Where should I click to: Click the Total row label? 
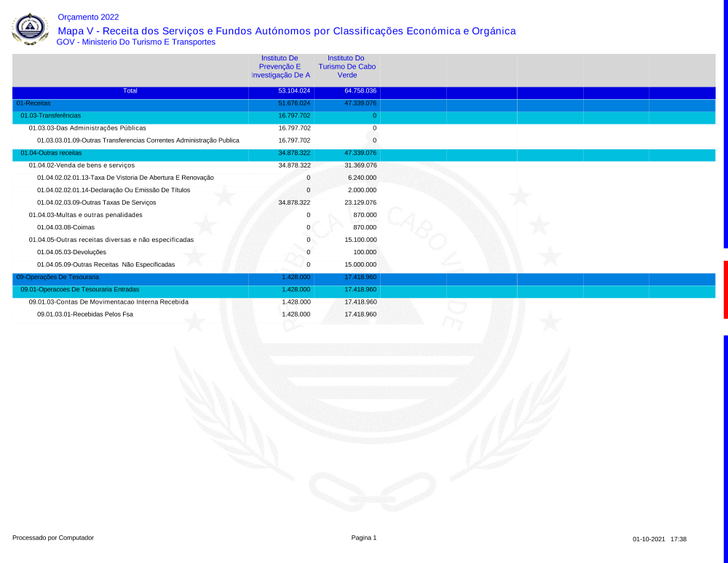[130, 91]
